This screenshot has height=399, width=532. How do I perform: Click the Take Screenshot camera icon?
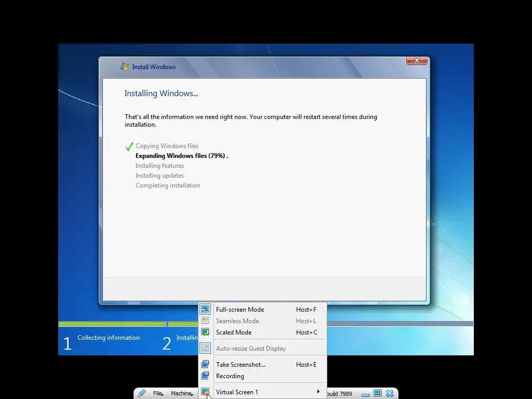pos(205,364)
